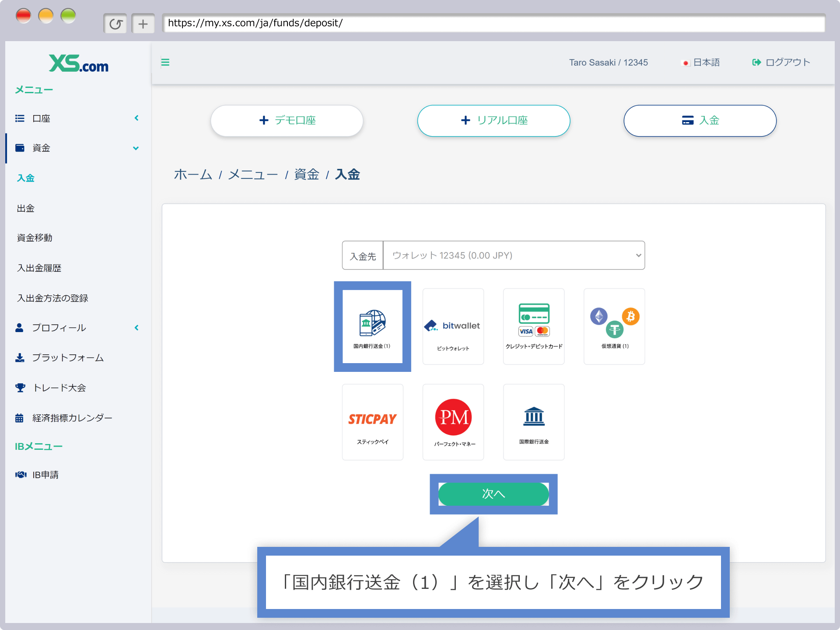
Task: Open the 日本語 language selector
Action: coord(701,63)
